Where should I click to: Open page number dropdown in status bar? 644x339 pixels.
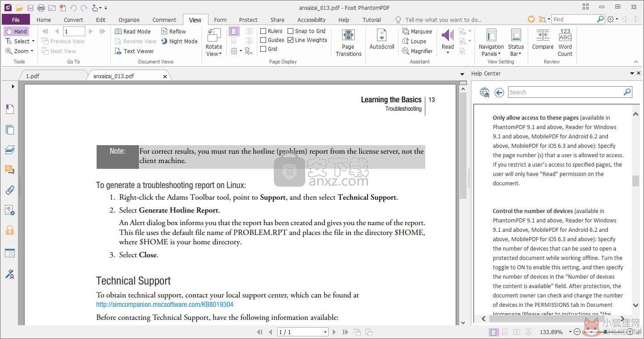pyautogui.click(x=325, y=332)
